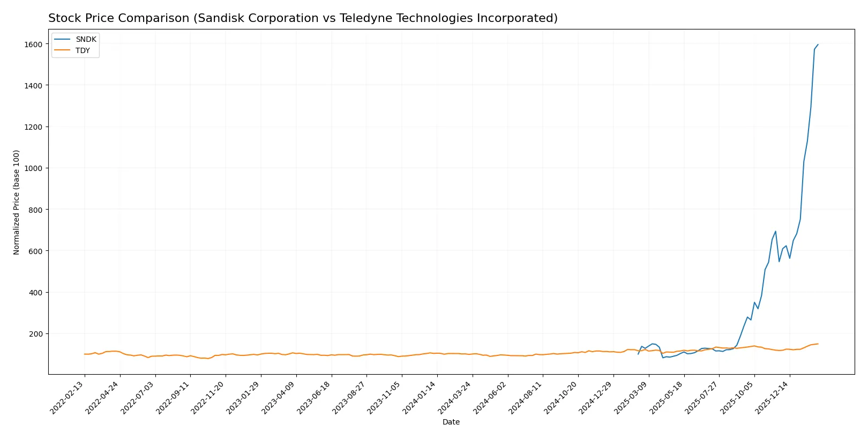Click the date tick 2023-06-18

[x=315, y=398]
